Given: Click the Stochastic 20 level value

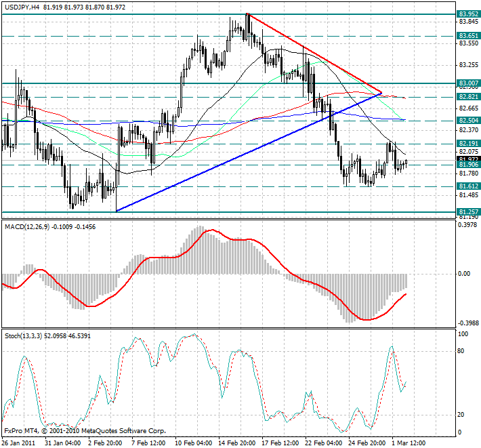Looking at the screenshot, I should click(x=461, y=415).
